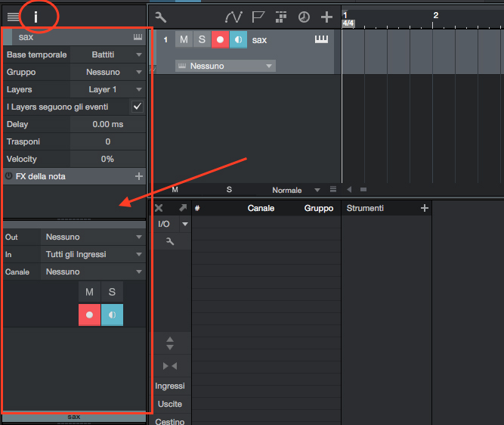Click the Velocity 0% value field
504x425 pixels.
point(107,159)
